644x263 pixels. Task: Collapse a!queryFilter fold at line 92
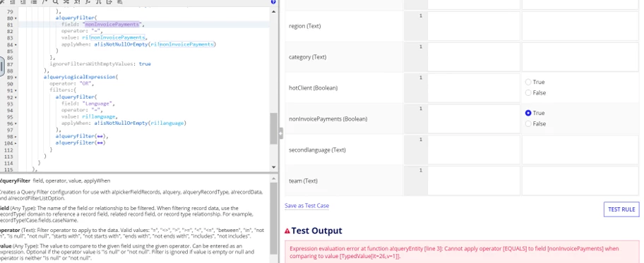click(x=16, y=97)
